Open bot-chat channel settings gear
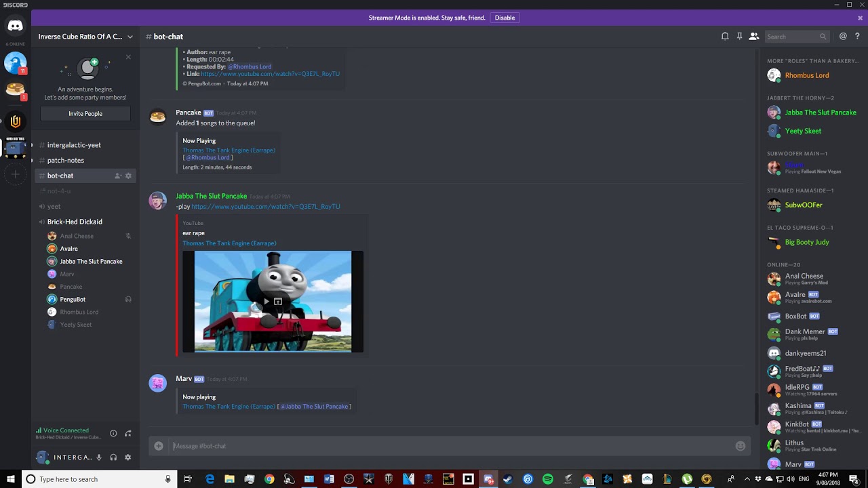 pyautogui.click(x=128, y=176)
